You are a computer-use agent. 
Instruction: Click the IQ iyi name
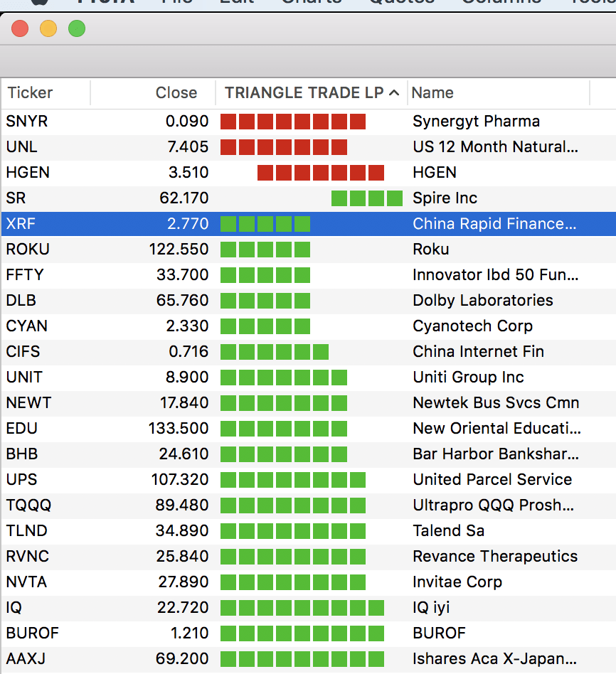[431, 608]
